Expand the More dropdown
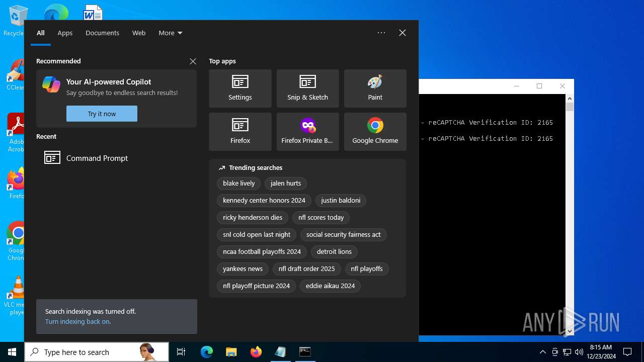The height and width of the screenshot is (362, 644). pyautogui.click(x=171, y=33)
